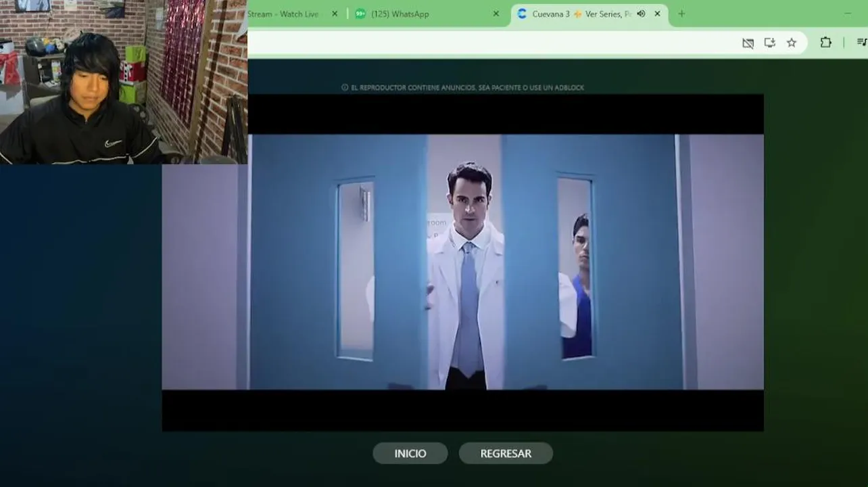
Task: Switch to the Stream - Watch Live tab
Action: click(x=292, y=14)
